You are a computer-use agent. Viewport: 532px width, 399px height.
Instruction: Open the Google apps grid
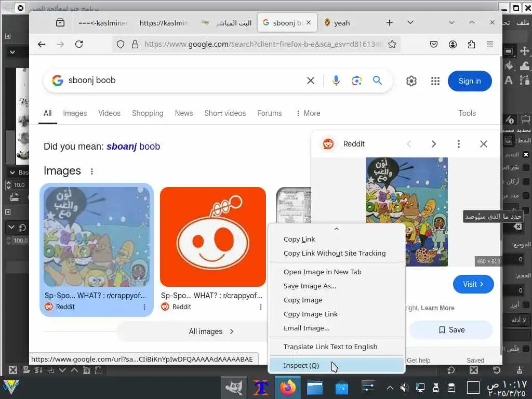[x=435, y=81]
